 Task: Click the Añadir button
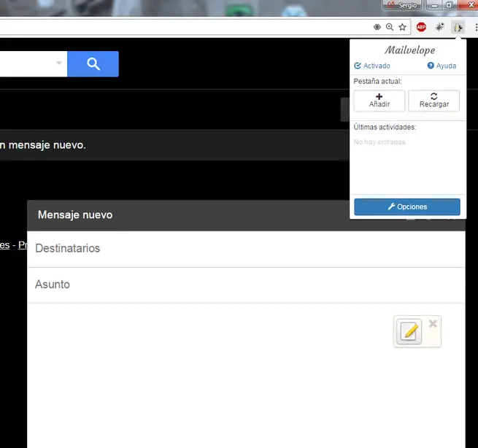[x=379, y=101]
